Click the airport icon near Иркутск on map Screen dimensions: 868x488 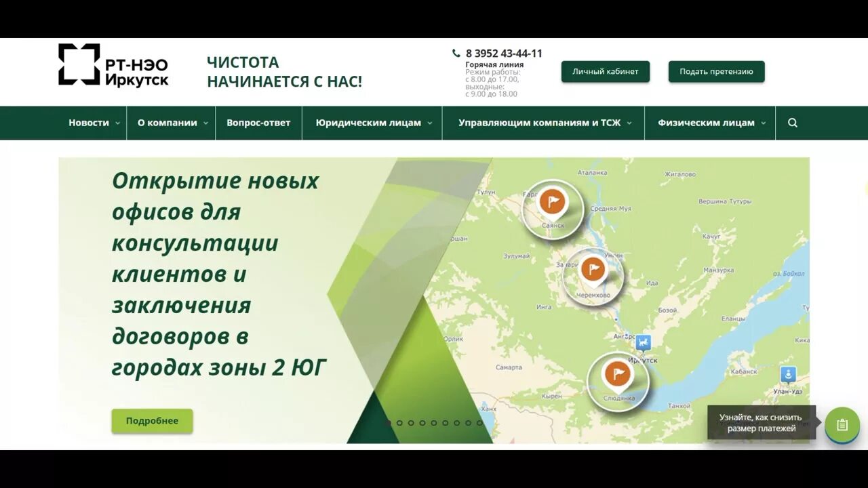[x=644, y=342]
